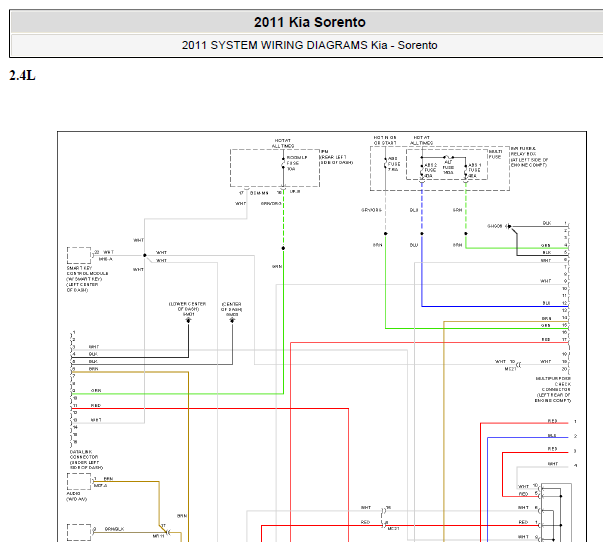This screenshot has height=542, width=603.
Task: Click the ABS 1 FUSE 40A label
Action: pos(475,170)
